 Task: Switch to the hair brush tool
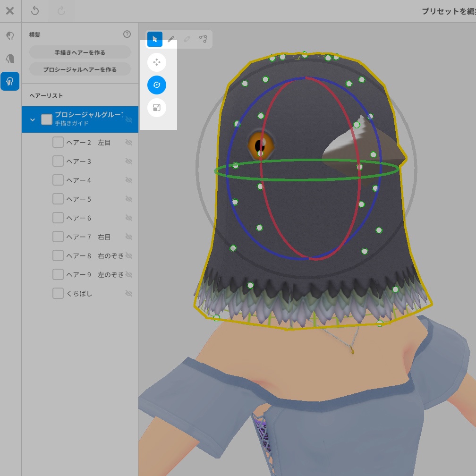tap(171, 39)
